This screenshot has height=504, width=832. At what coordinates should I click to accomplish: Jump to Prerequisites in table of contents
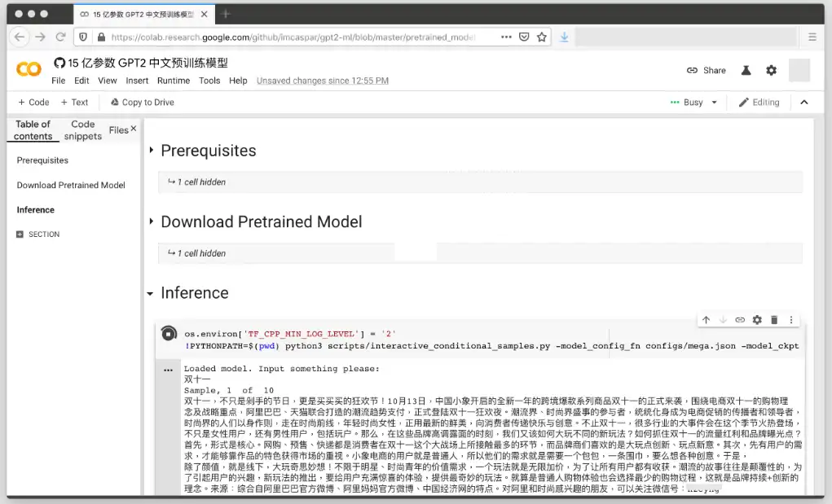point(42,160)
